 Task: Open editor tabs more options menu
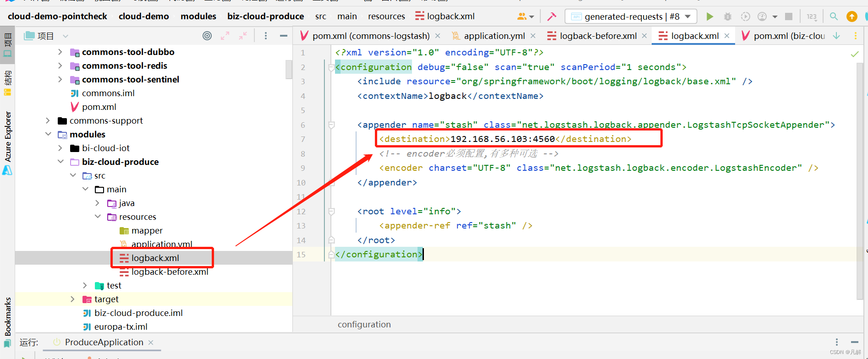pos(855,36)
